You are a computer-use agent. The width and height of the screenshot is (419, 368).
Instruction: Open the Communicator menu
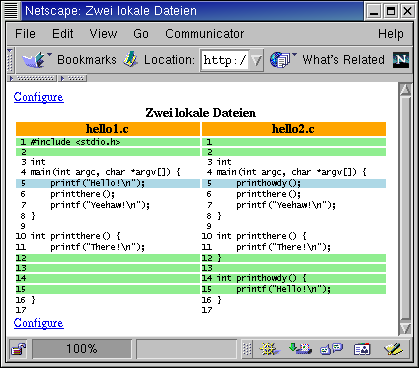[x=205, y=34]
